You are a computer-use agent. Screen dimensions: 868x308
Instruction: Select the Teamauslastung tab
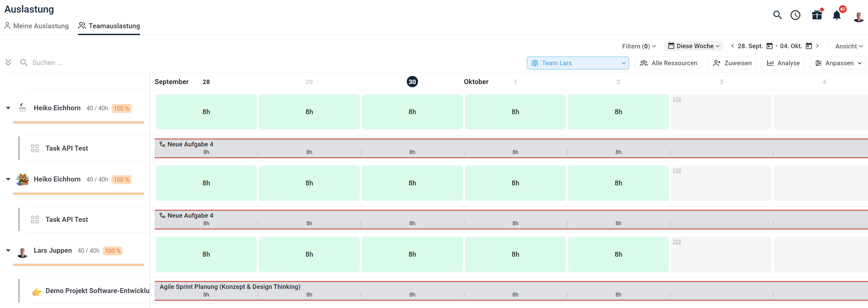point(109,26)
